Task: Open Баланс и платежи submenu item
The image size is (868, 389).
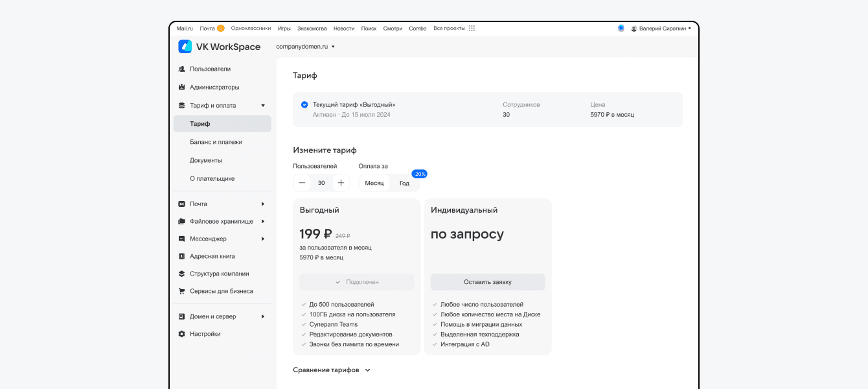Action: pos(216,142)
